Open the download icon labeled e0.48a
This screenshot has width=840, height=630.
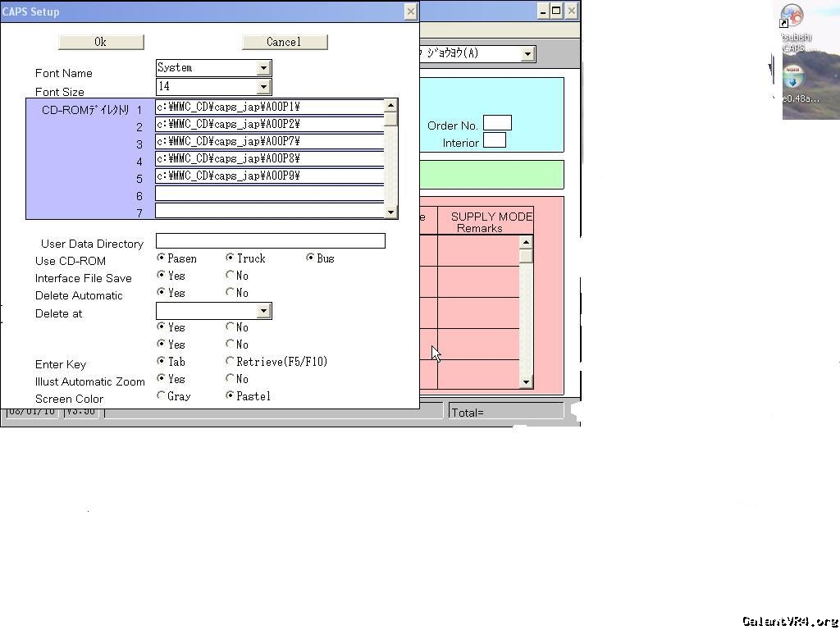(792, 78)
